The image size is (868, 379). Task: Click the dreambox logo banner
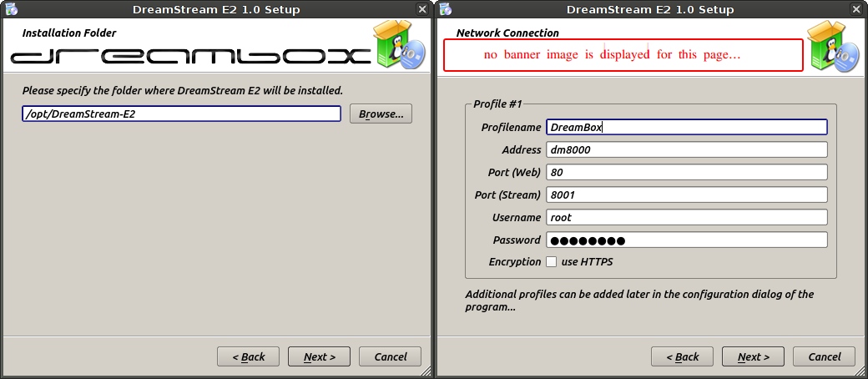(x=190, y=57)
